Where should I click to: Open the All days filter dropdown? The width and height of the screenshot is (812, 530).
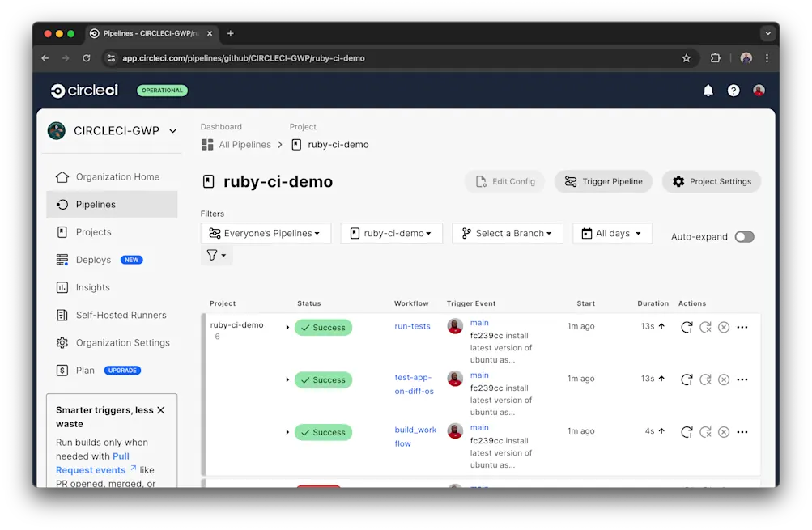[x=612, y=232]
